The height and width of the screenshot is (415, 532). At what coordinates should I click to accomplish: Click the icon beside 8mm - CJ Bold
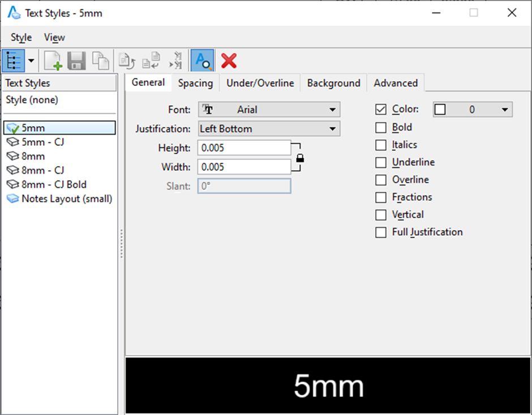click(13, 184)
